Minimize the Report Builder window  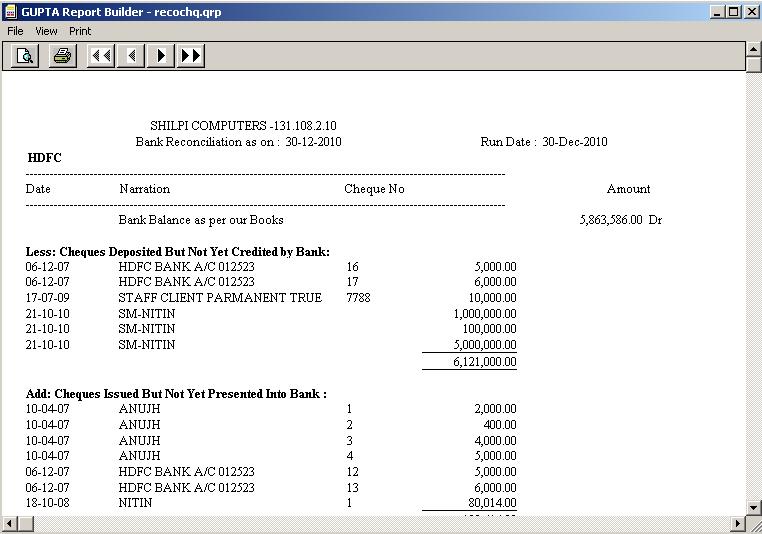pyautogui.click(x=716, y=11)
